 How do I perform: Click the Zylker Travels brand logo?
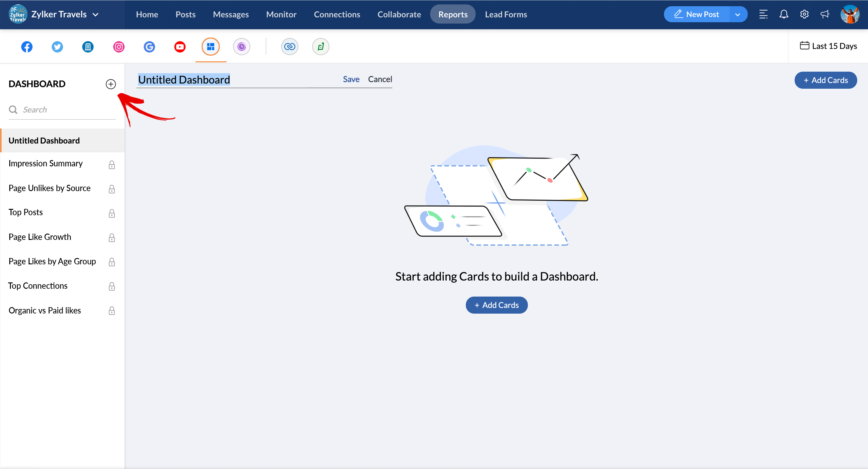(x=18, y=14)
